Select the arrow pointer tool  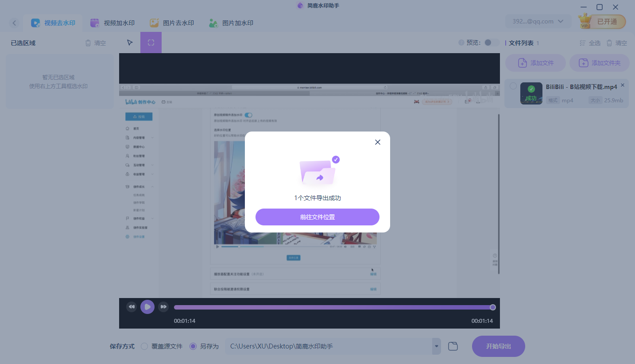130,43
